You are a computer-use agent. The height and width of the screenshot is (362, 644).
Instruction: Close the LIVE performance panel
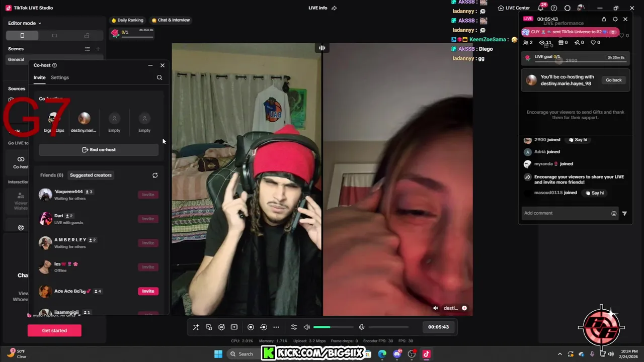625,19
